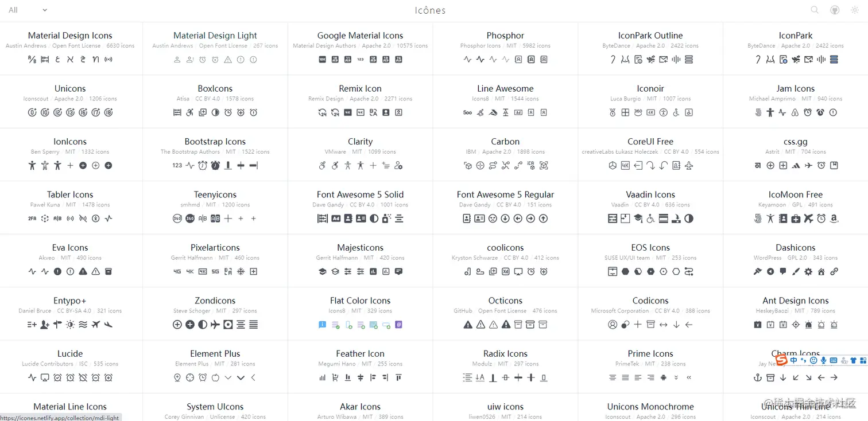
Task: Click the airplane icon in Zondicons
Action: (215, 325)
